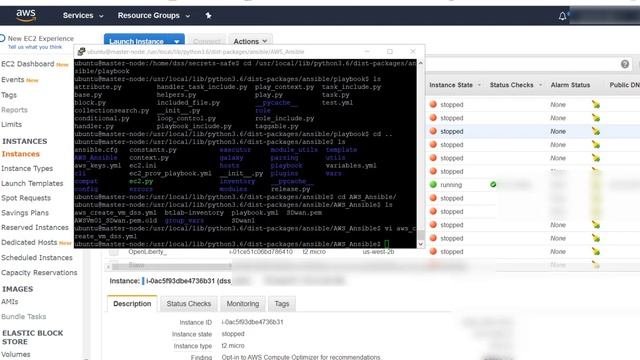Click the OpenLiberty_ instance name
Image resolution: width=640 pixels, height=360 pixels.
click(147, 252)
